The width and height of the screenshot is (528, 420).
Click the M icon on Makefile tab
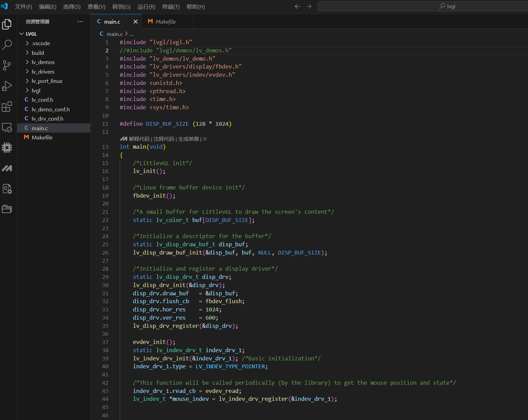pos(150,21)
